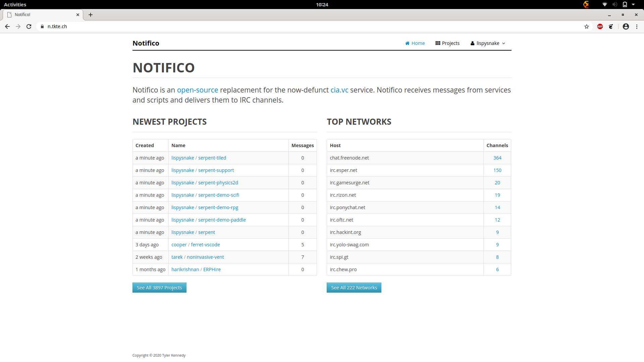Screen dimensions: 644x362
Task: Click the volume icon in the top bar
Action: (x=615, y=5)
